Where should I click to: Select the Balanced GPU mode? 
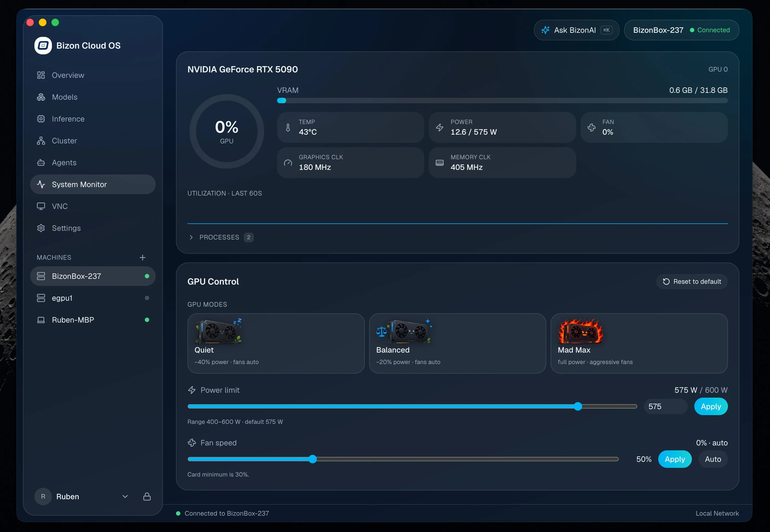click(x=457, y=343)
